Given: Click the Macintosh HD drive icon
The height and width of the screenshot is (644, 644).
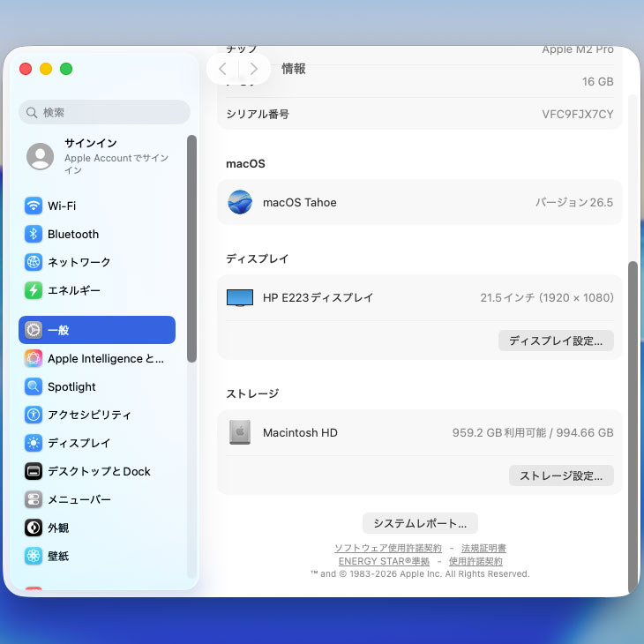Looking at the screenshot, I should click(240, 432).
